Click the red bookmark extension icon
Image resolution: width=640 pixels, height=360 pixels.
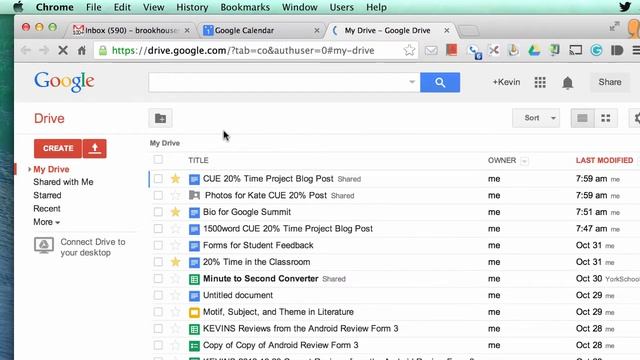coord(452,50)
